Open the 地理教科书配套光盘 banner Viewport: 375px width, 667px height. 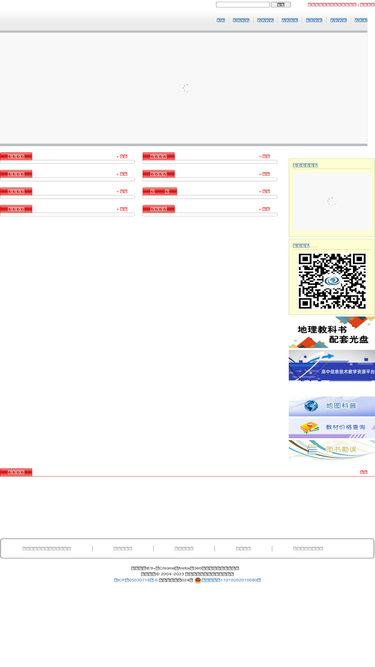pos(332,332)
